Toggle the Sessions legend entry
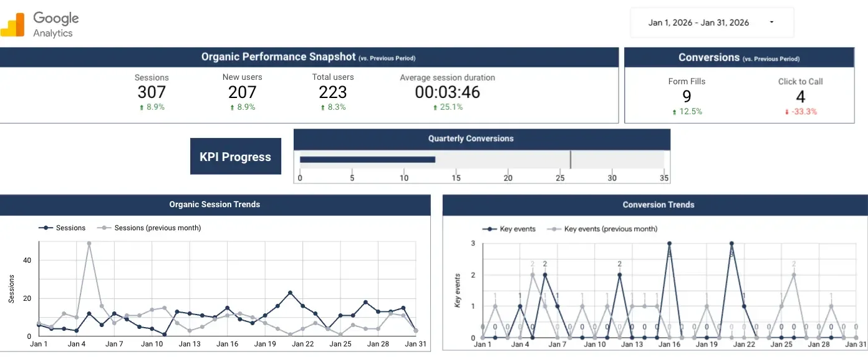This screenshot has height=357, width=868. (62, 228)
